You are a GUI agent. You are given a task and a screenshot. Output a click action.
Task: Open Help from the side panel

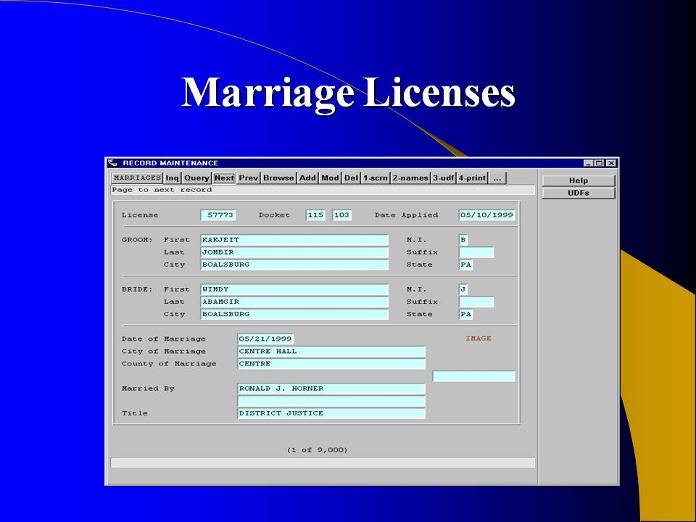click(578, 181)
